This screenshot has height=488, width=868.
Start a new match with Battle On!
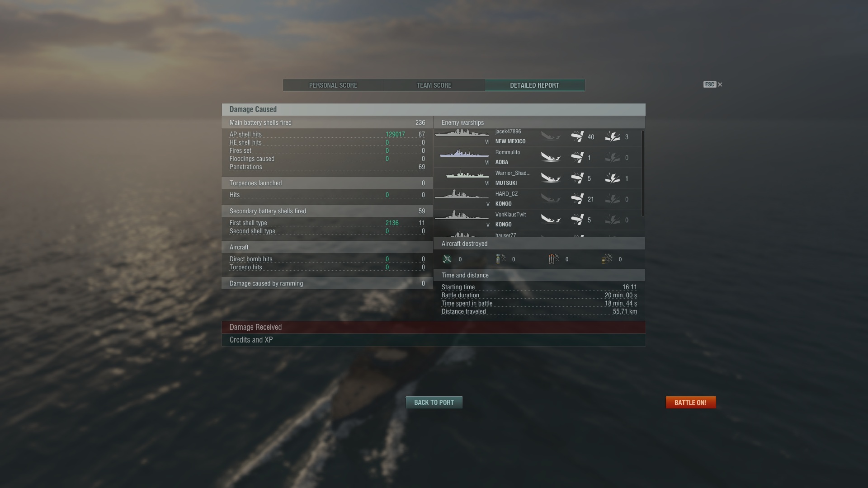click(x=691, y=403)
